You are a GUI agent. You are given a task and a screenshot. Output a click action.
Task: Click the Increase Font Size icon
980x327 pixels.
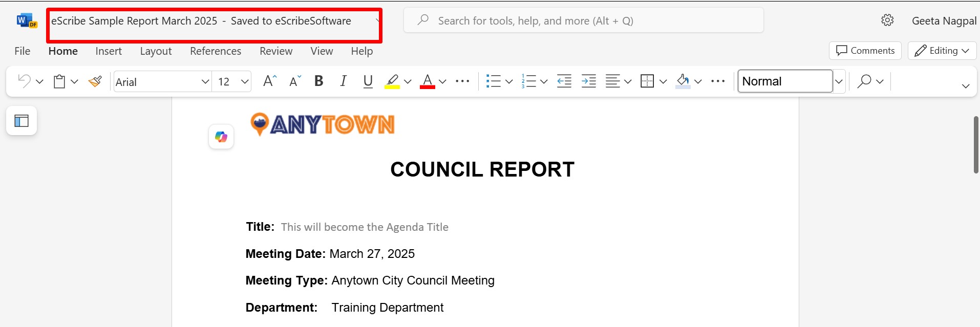pos(269,81)
